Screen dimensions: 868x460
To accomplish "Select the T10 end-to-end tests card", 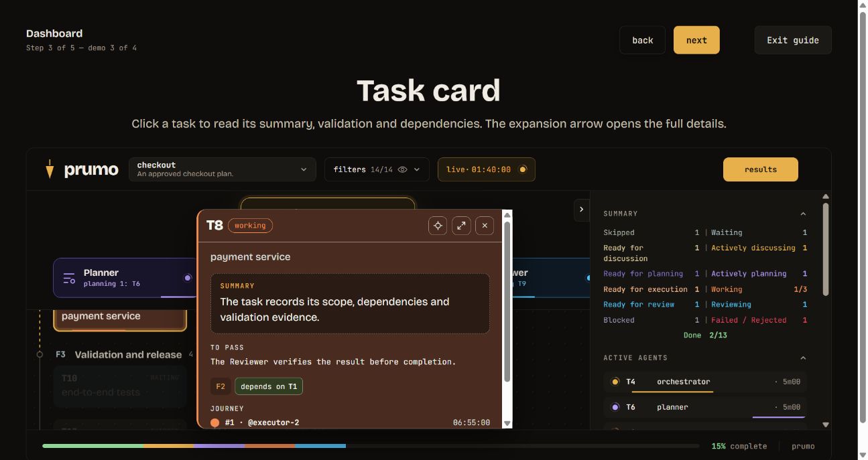I will pos(120,387).
